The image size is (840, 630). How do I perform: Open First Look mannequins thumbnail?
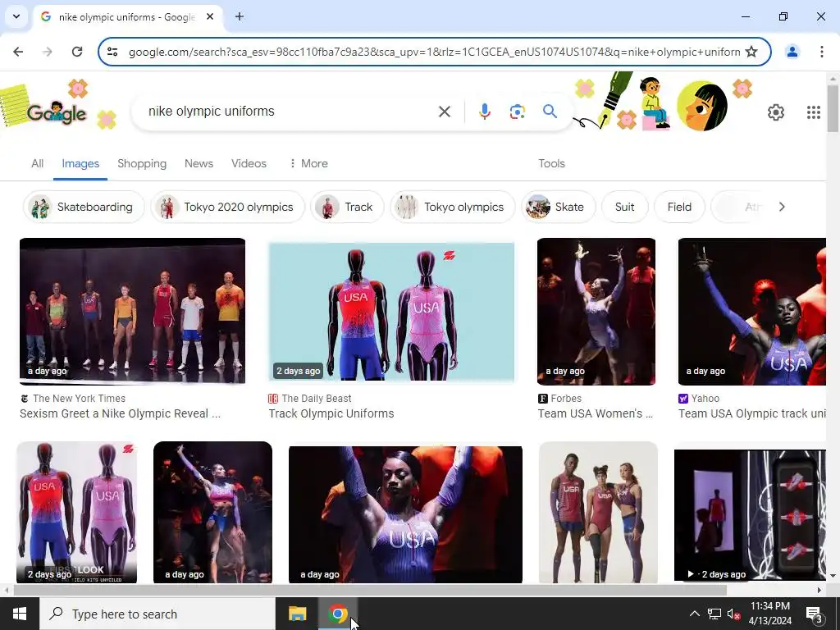[76, 512]
